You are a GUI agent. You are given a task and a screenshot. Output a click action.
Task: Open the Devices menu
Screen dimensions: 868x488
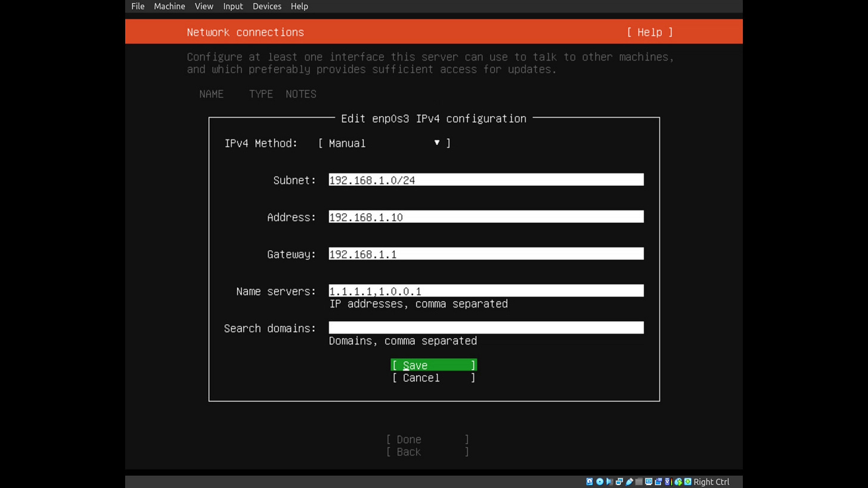(266, 6)
